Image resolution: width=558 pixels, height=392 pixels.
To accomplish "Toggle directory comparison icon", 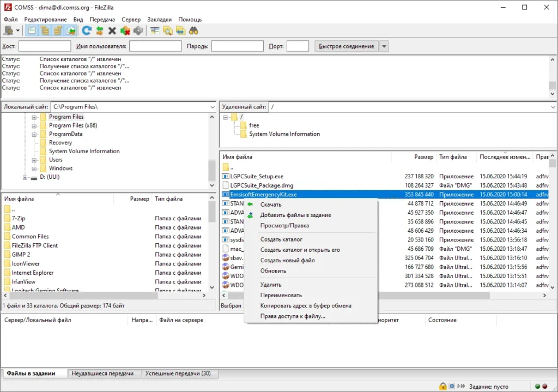I will click(168, 31).
